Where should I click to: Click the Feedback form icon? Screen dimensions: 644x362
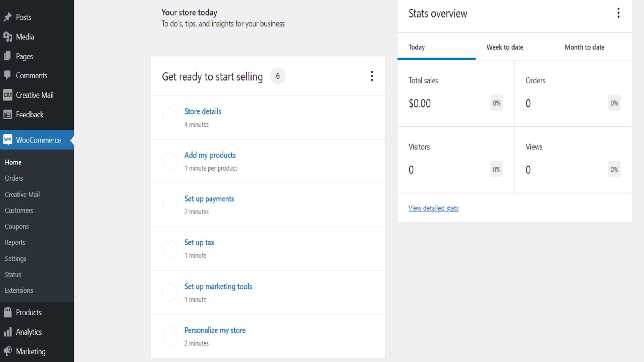[8, 115]
